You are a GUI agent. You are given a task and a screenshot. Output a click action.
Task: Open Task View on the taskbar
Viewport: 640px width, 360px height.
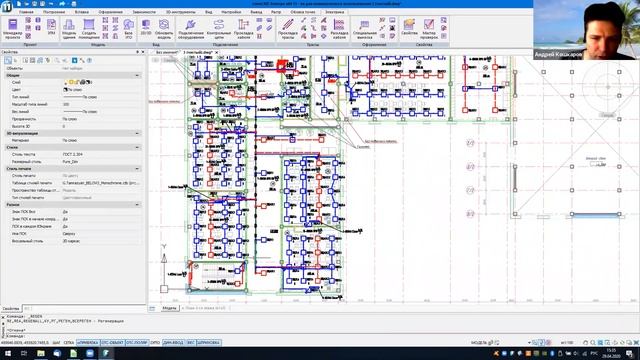coord(24,353)
